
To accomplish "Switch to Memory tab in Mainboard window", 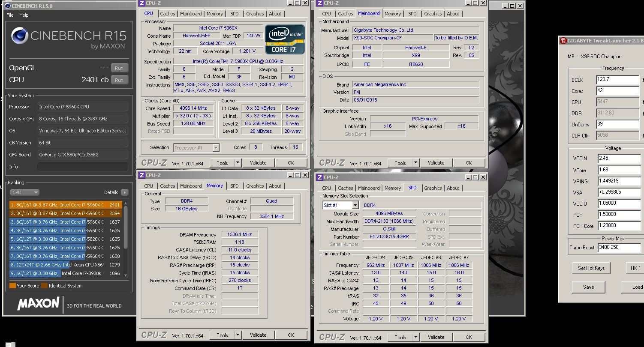I will coord(393,14).
